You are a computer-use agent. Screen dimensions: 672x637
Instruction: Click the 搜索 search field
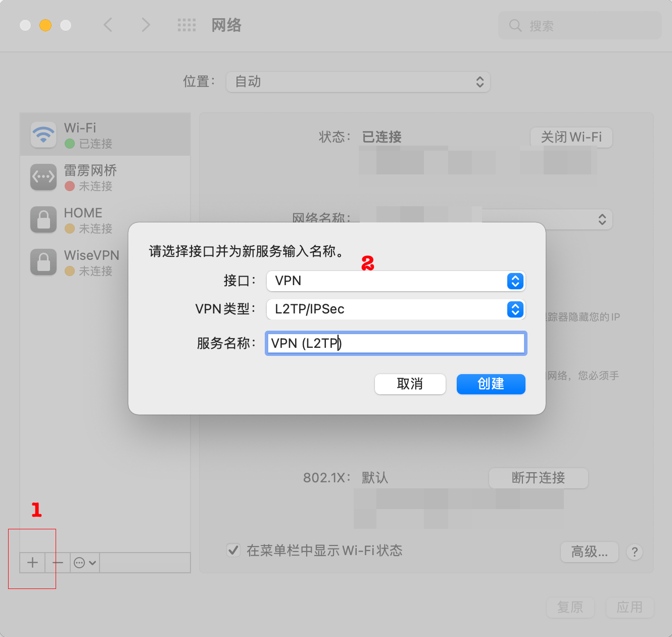click(580, 25)
